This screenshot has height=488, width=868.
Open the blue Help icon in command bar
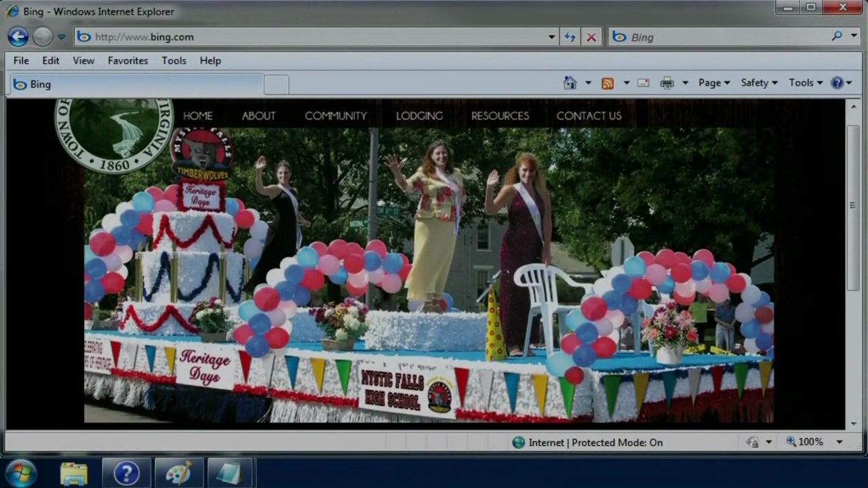coord(837,83)
